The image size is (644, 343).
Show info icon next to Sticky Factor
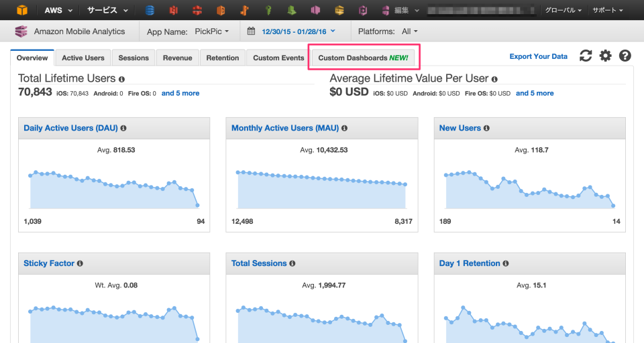coord(80,263)
